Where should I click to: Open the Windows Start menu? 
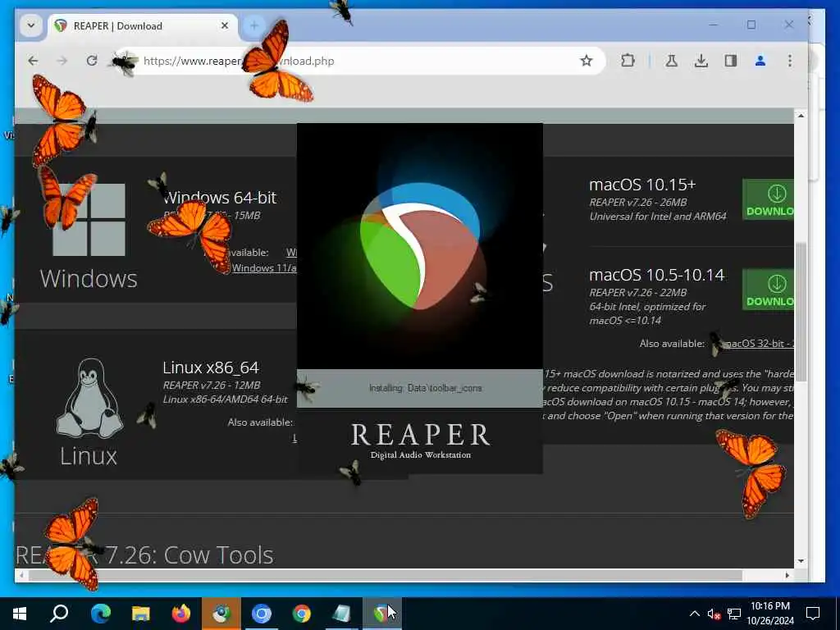tap(20, 614)
